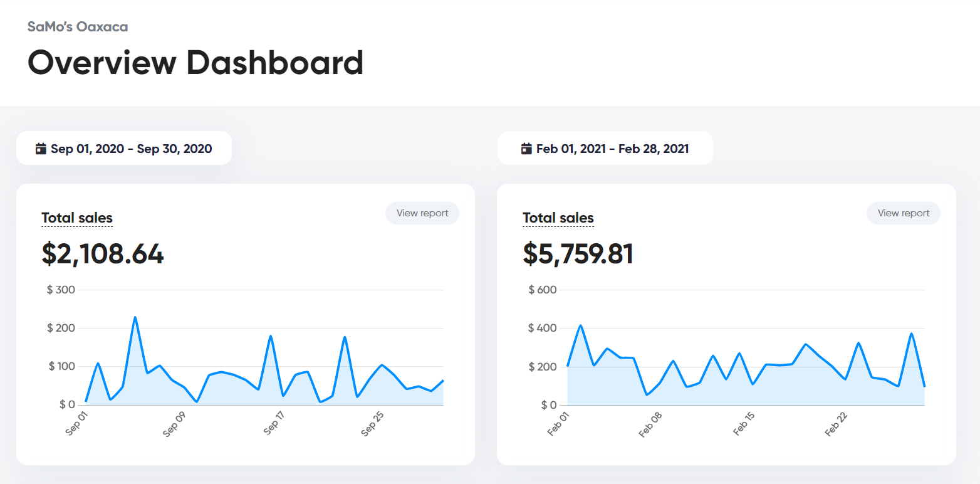This screenshot has height=484, width=980.
Task: Click the Feb 01 axis label
Action: (557, 423)
